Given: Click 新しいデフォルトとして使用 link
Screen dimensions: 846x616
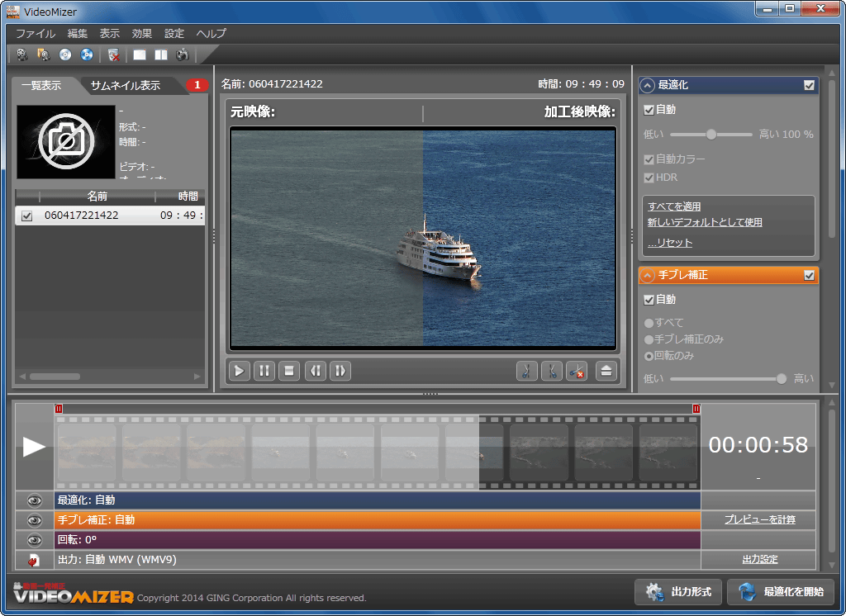Looking at the screenshot, I should pyautogui.click(x=705, y=222).
